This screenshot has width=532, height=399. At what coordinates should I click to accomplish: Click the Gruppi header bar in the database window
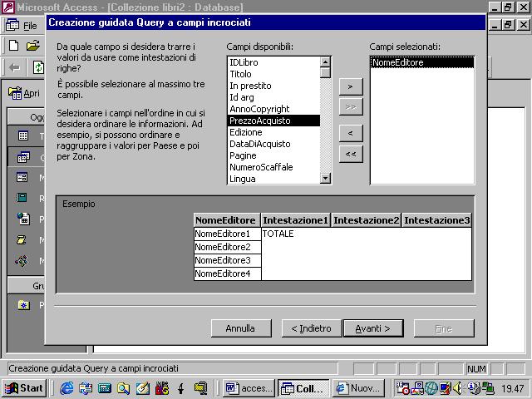tap(26, 286)
